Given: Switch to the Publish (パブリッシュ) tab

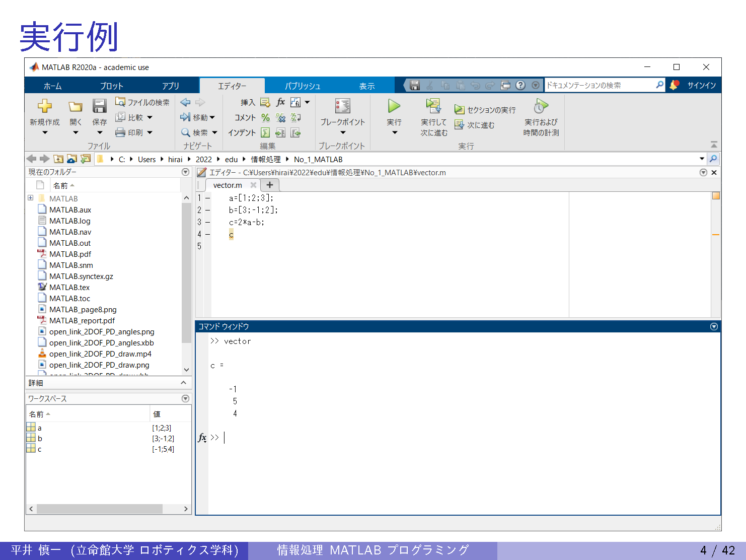Looking at the screenshot, I should (x=303, y=86).
